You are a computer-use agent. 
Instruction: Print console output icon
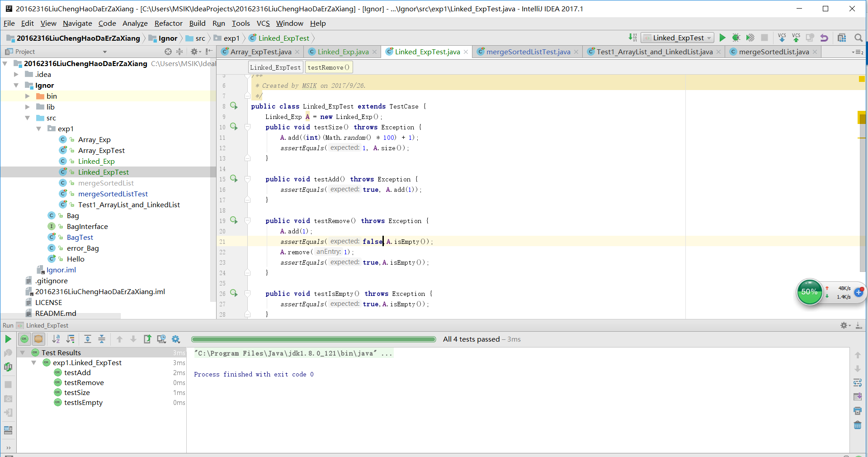coord(858,411)
